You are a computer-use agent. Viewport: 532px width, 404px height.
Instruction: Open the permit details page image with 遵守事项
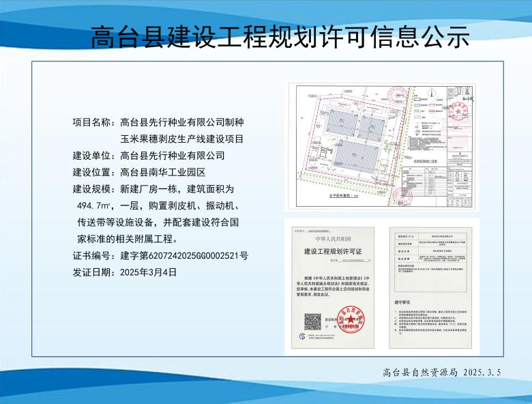pos(430,287)
